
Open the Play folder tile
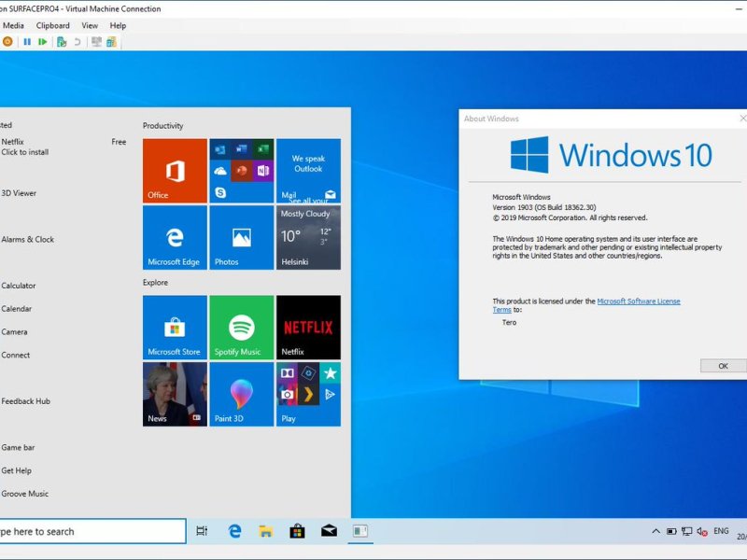(x=308, y=394)
